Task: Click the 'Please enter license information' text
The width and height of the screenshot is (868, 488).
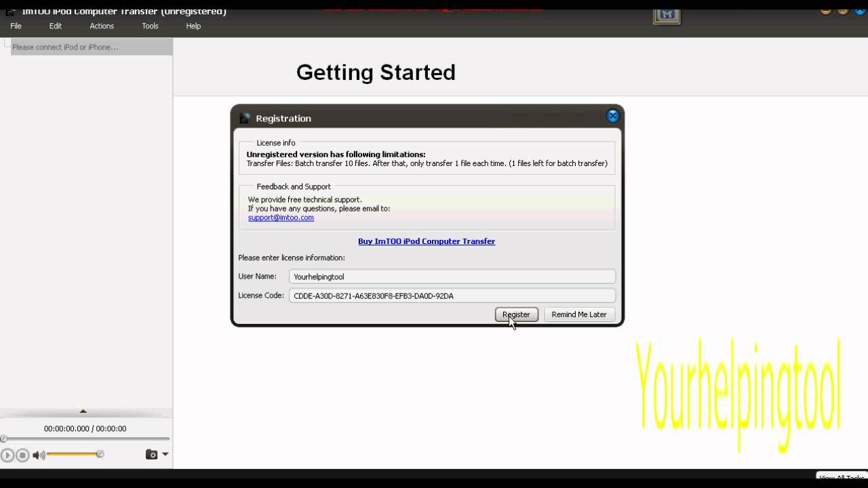Action: tap(292, 258)
